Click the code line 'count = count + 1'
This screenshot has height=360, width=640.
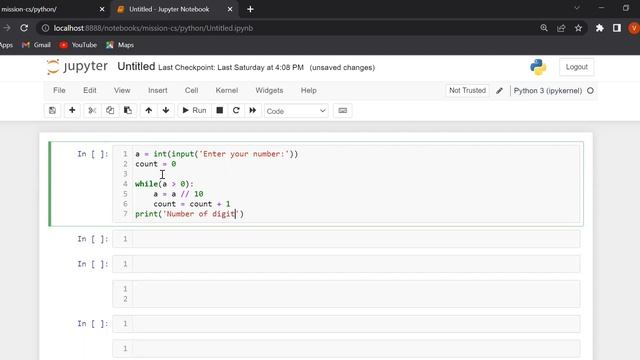click(x=191, y=204)
